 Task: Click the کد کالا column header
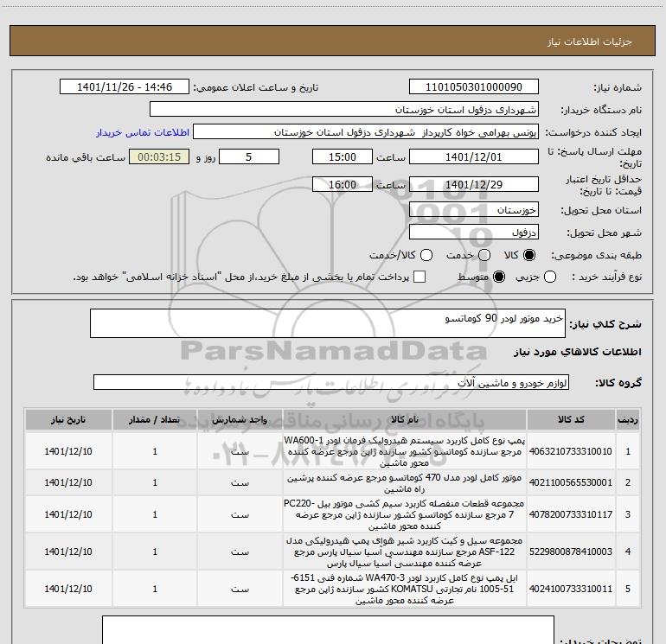pos(571,419)
